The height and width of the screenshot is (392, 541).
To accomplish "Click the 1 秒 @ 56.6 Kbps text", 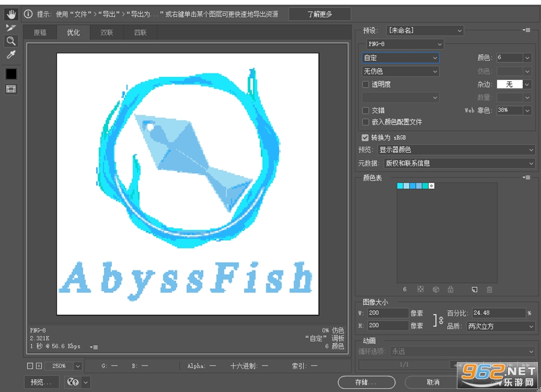I will pyautogui.click(x=55, y=346).
